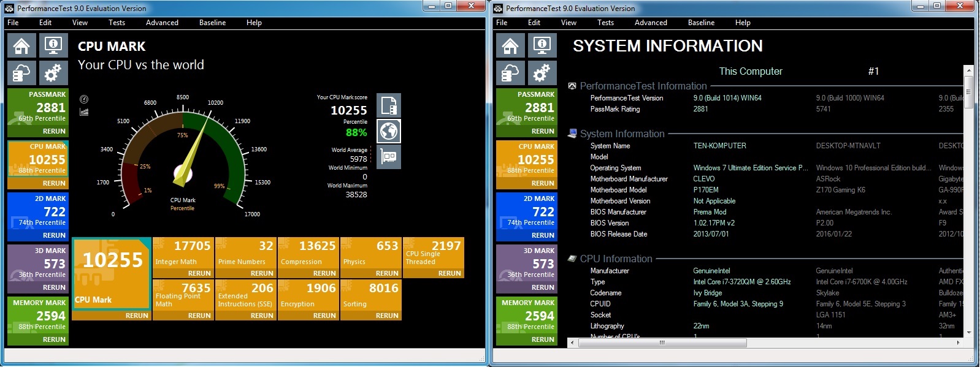Click 'P170EM' motherboard model value
The image size is (980, 367).
(706, 190)
